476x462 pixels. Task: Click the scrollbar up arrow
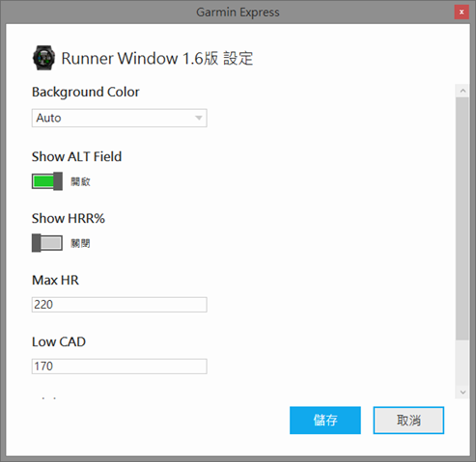point(462,91)
